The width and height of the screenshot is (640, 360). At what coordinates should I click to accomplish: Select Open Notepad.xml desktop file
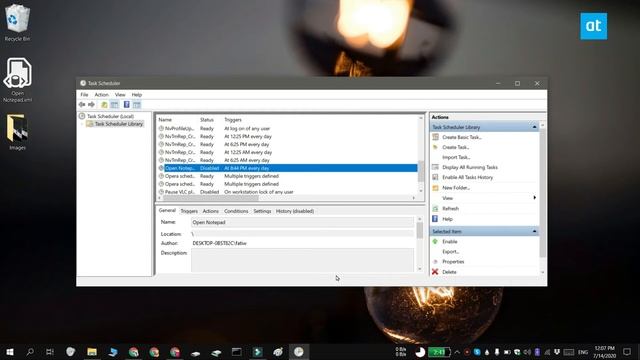pyautogui.click(x=17, y=80)
